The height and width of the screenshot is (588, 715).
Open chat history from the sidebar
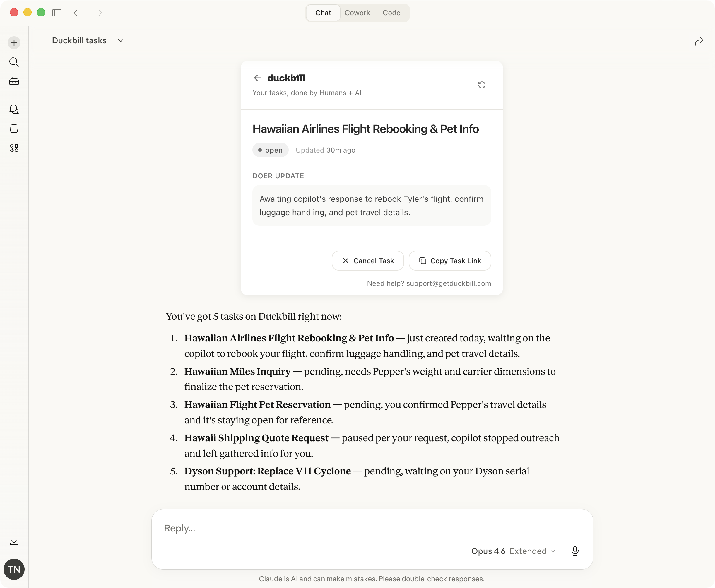pos(14,109)
